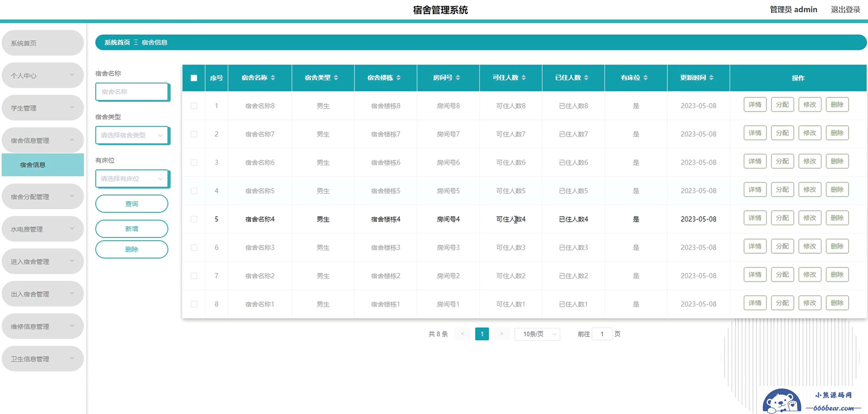The image size is (868, 414).
Task: Expand the 学生管理 sidebar menu
Action: pos(42,108)
